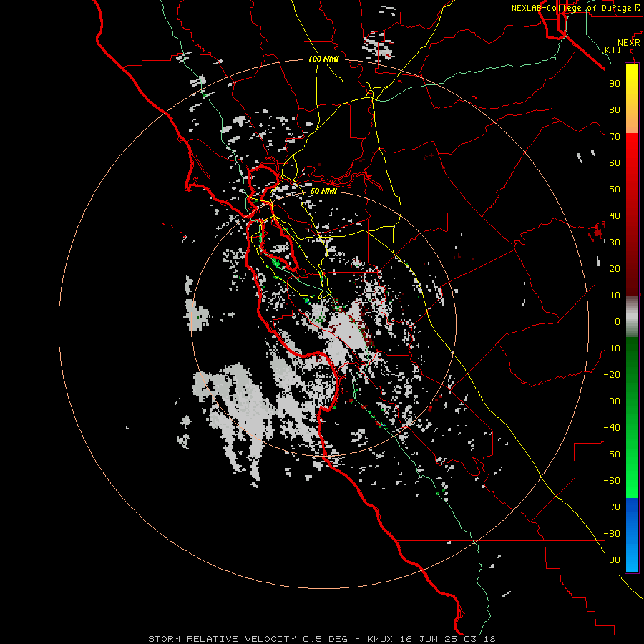Click the "100 NMI" range ring label

pos(323,59)
